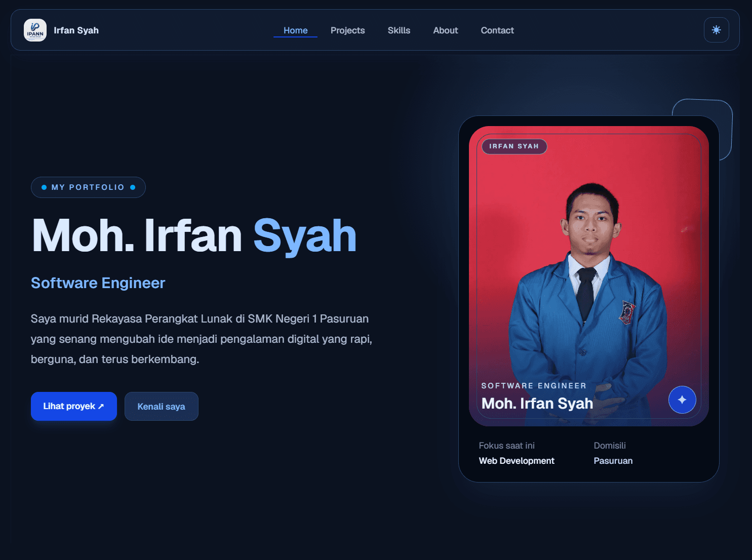Image resolution: width=752 pixels, height=560 pixels.
Task: Navigate to the About section
Action: [446, 30]
